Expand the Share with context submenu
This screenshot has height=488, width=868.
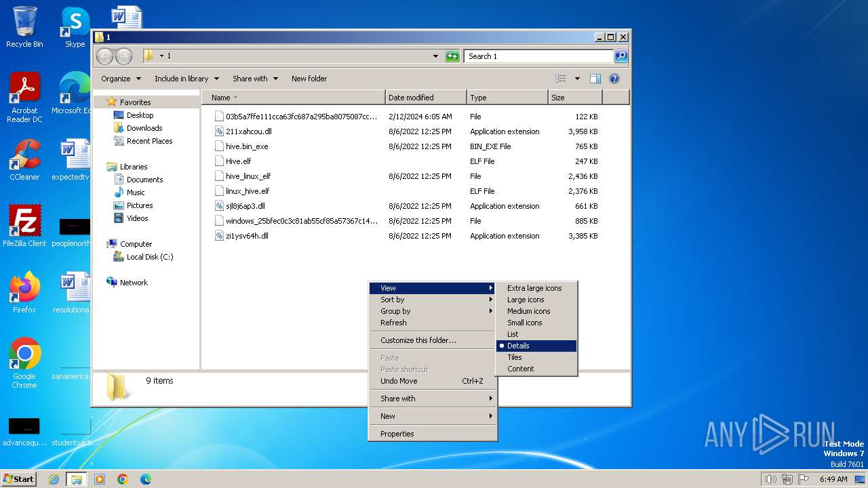433,399
